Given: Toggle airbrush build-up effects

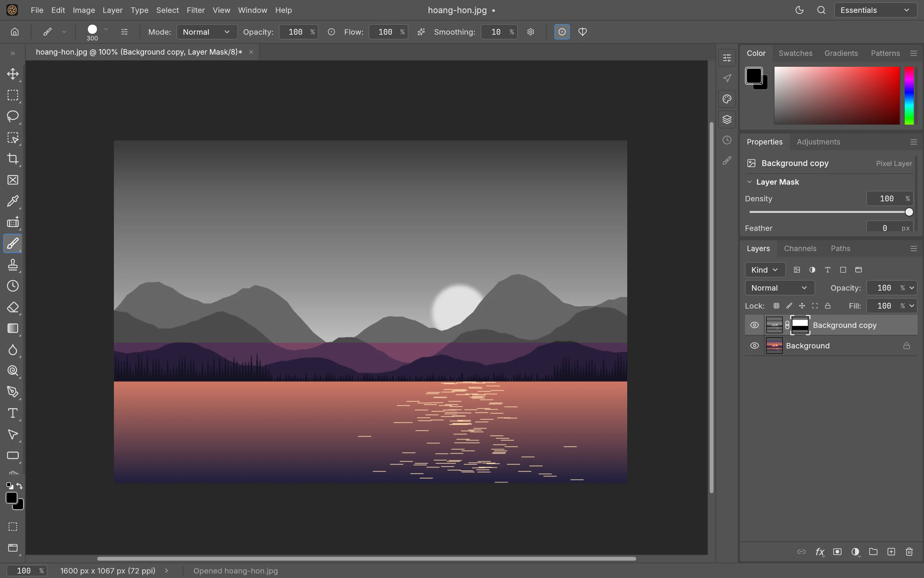Looking at the screenshot, I should (x=421, y=32).
